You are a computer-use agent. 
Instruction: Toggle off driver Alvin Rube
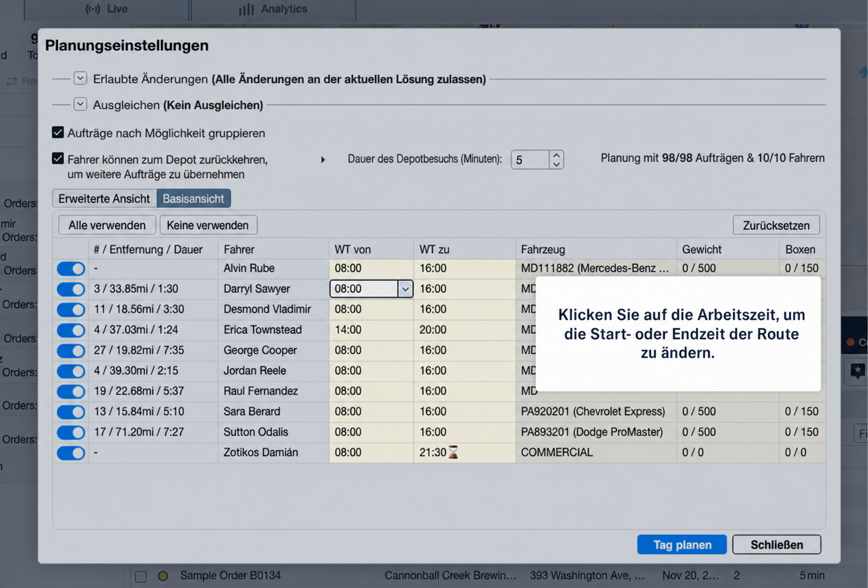71,269
